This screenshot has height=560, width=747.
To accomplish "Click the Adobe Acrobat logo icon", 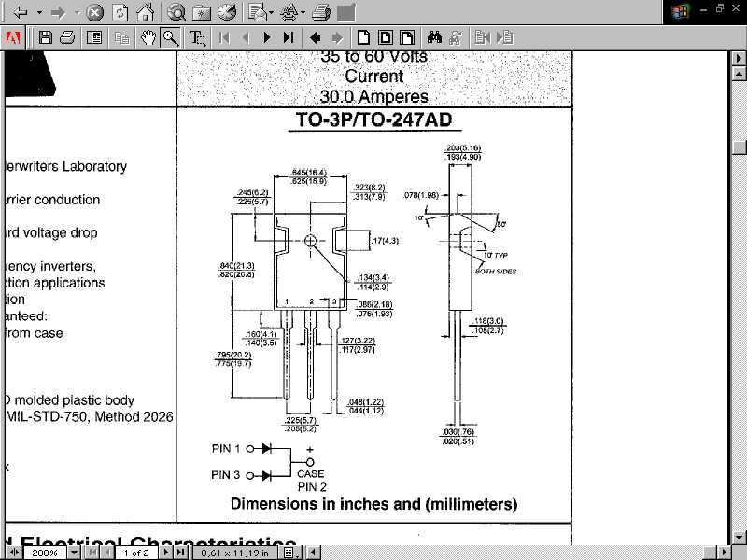I will click(x=13, y=37).
